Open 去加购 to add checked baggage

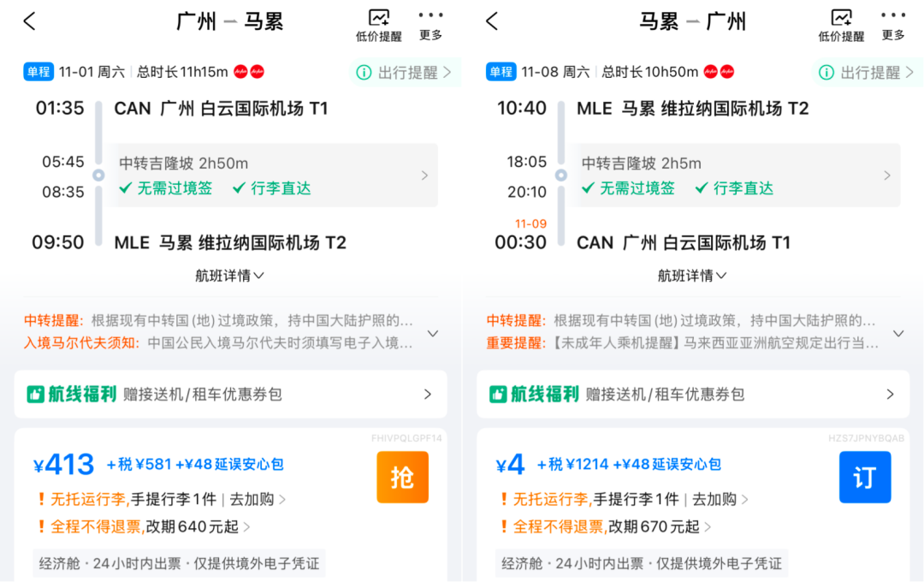pos(253,499)
